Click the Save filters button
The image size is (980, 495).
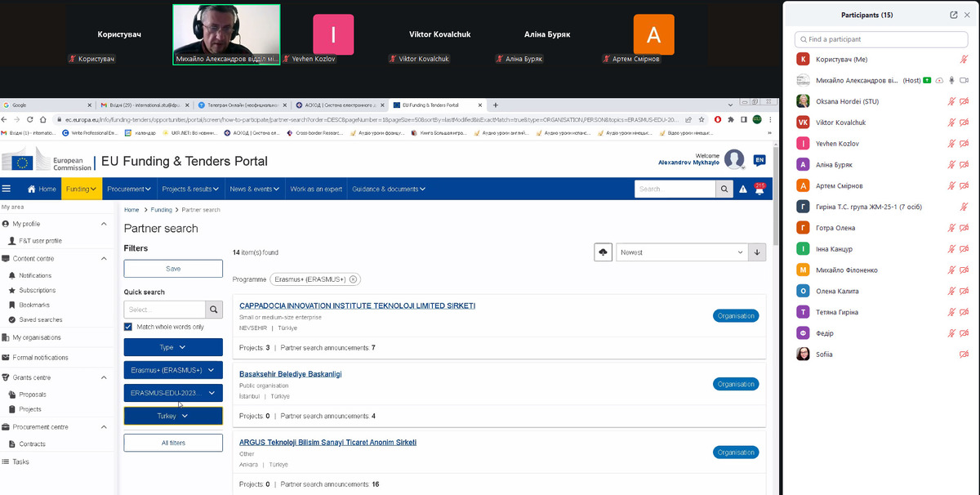point(172,269)
